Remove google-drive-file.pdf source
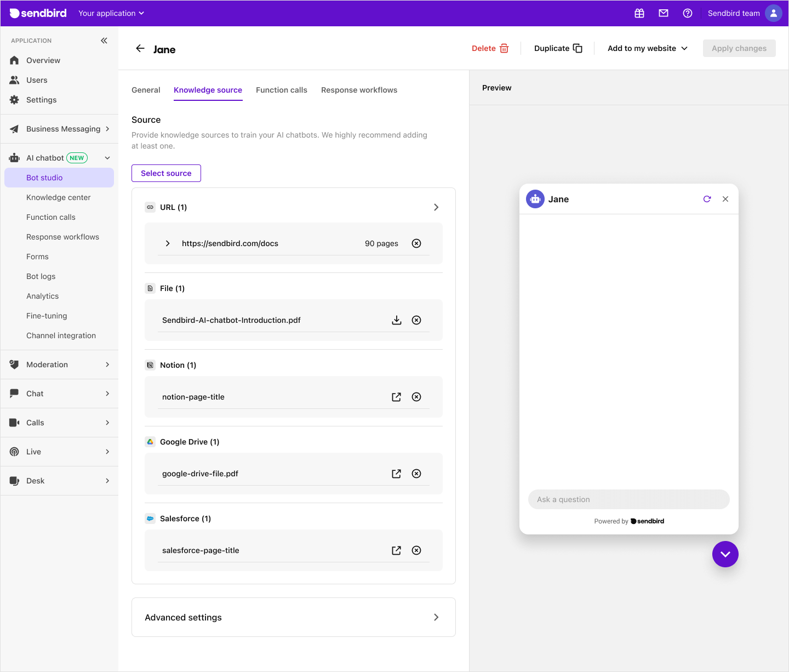 (x=416, y=474)
